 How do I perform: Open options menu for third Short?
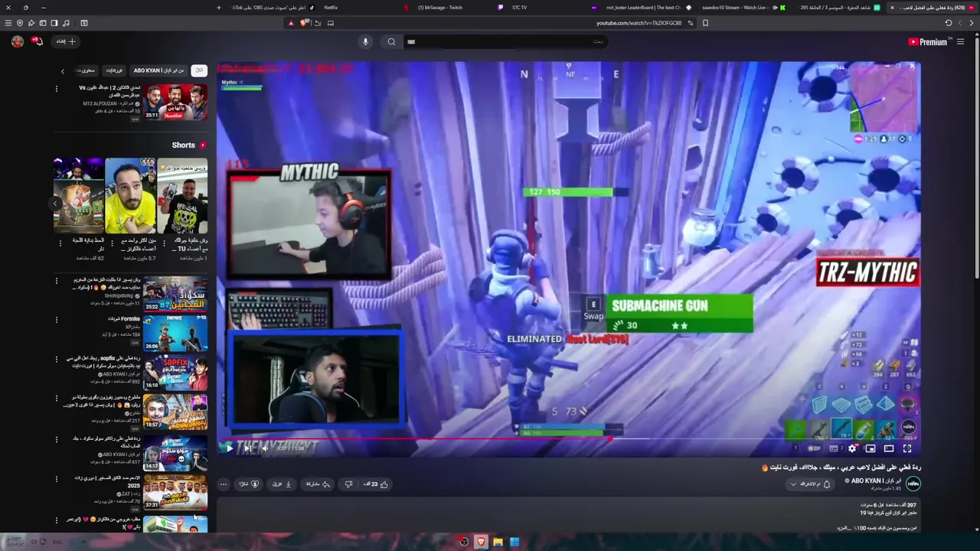click(60, 243)
